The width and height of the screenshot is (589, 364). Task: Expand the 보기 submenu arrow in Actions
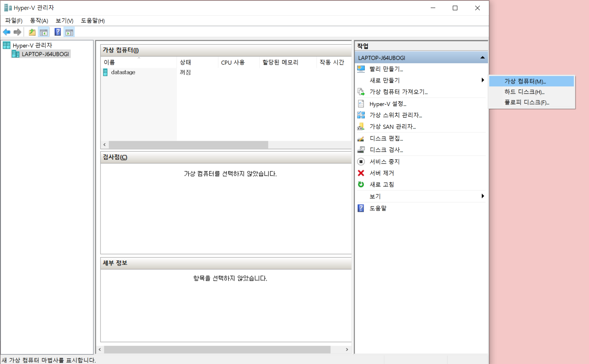click(x=482, y=196)
